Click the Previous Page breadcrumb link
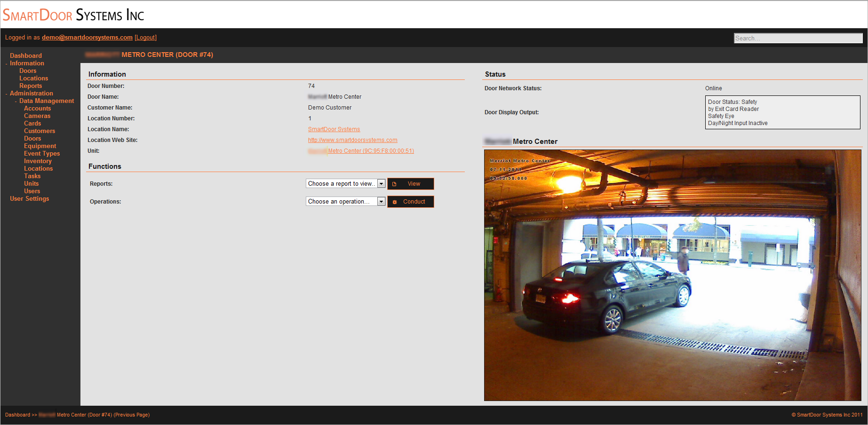Image resolution: width=868 pixels, height=425 pixels. point(132,415)
